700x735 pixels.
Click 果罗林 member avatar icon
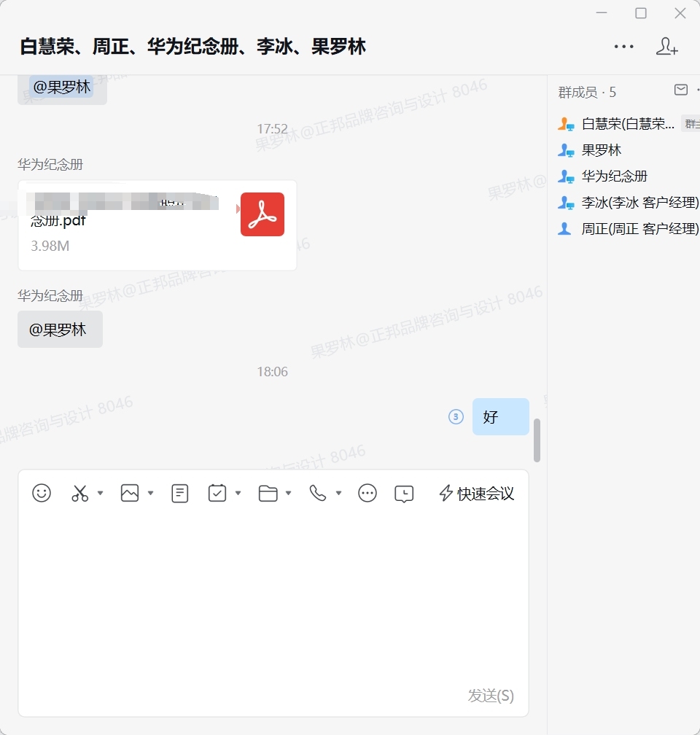click(565, 150)
